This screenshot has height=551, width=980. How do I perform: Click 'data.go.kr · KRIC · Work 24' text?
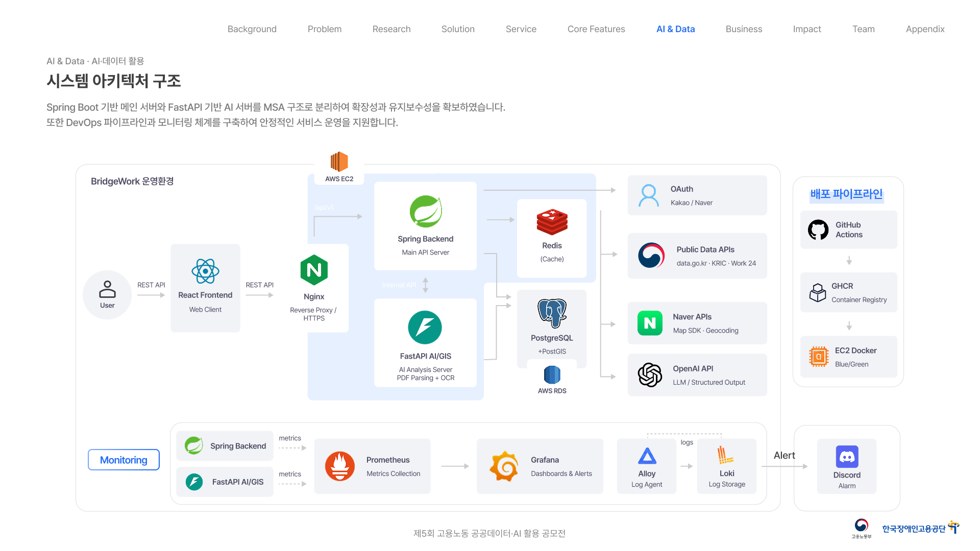[716, 263]
